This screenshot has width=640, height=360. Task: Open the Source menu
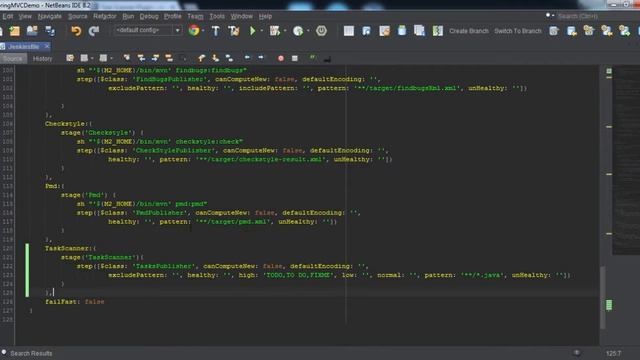78,16
